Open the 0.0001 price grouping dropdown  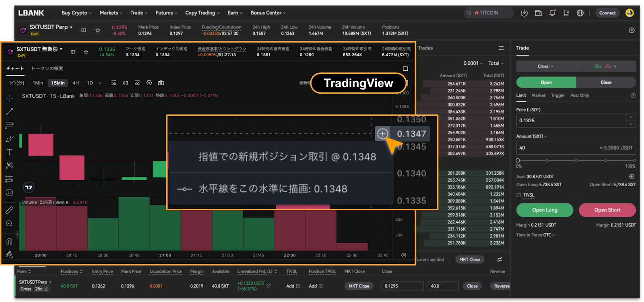[473, 64]
